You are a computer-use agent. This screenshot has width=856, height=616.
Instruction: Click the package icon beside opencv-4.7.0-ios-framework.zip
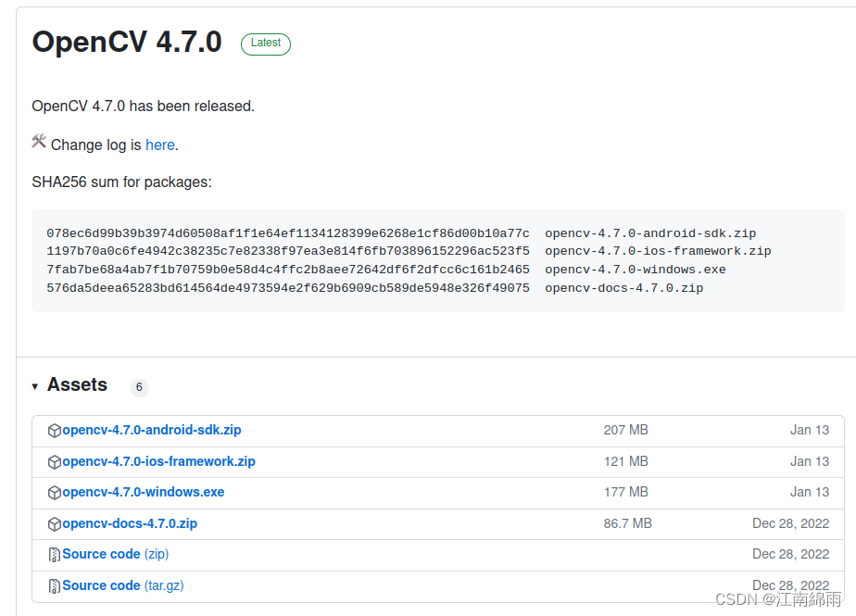[54, 462]
